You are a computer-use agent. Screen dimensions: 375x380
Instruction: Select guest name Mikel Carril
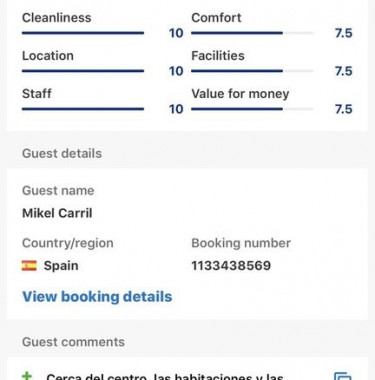[57, 213]
